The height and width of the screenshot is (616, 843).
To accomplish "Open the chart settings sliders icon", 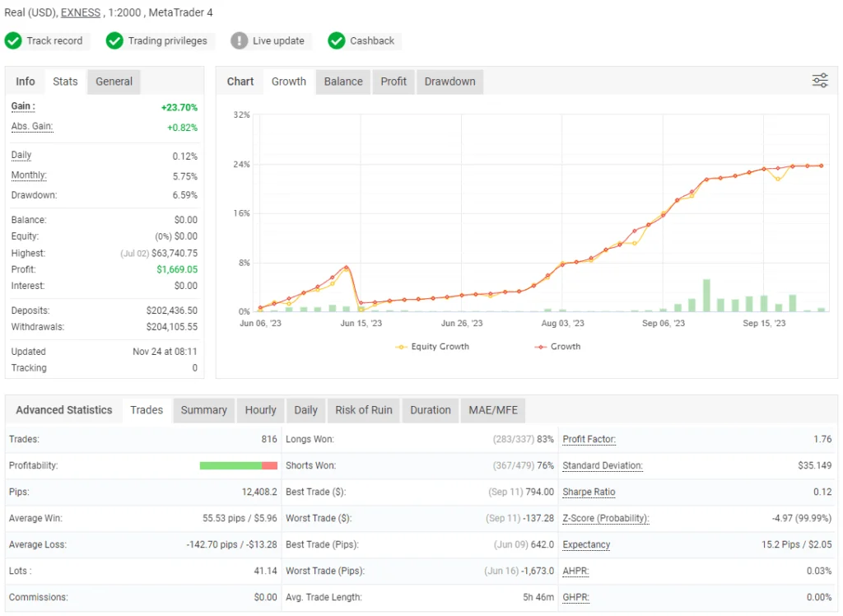I will [x=819, y=81].
